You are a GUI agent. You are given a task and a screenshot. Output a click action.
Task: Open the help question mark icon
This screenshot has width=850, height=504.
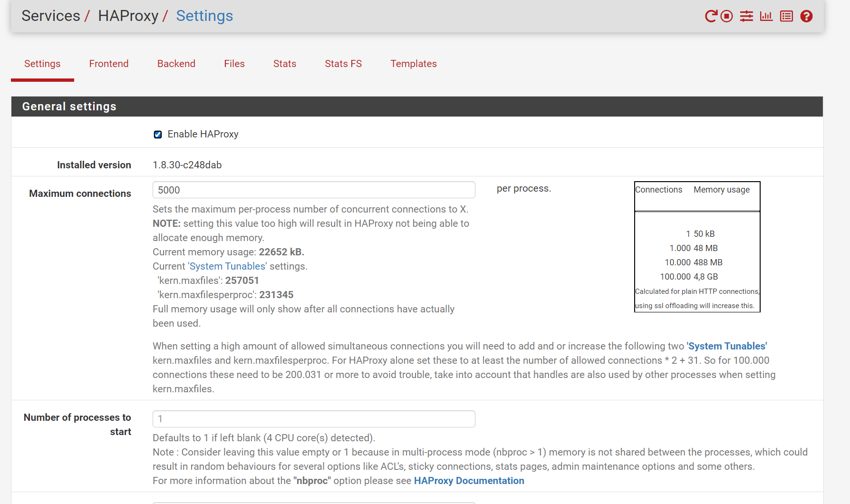point(806,16)
